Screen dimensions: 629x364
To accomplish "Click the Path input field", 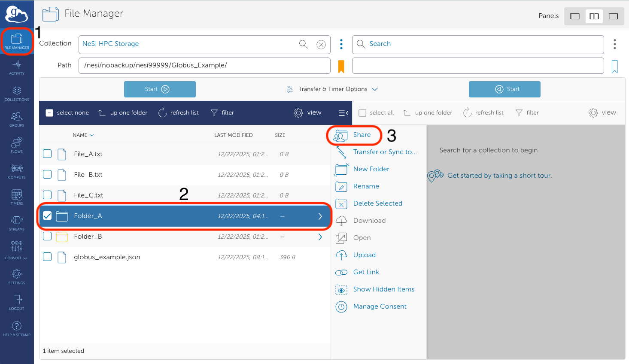I will click(204, 65).
